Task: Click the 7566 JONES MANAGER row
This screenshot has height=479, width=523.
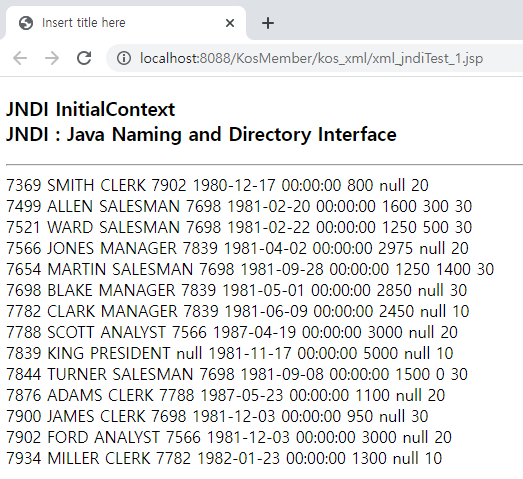Action: coord(237,248)
